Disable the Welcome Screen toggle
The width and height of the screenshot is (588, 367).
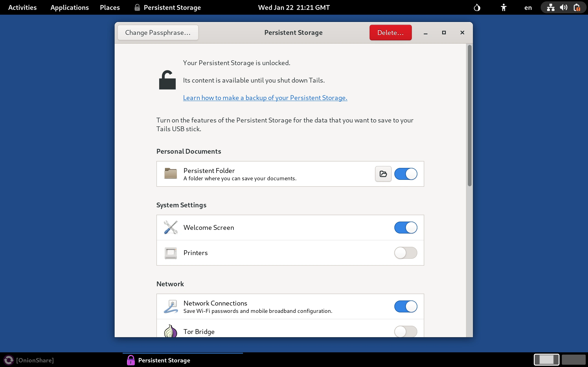click(406, 228)
